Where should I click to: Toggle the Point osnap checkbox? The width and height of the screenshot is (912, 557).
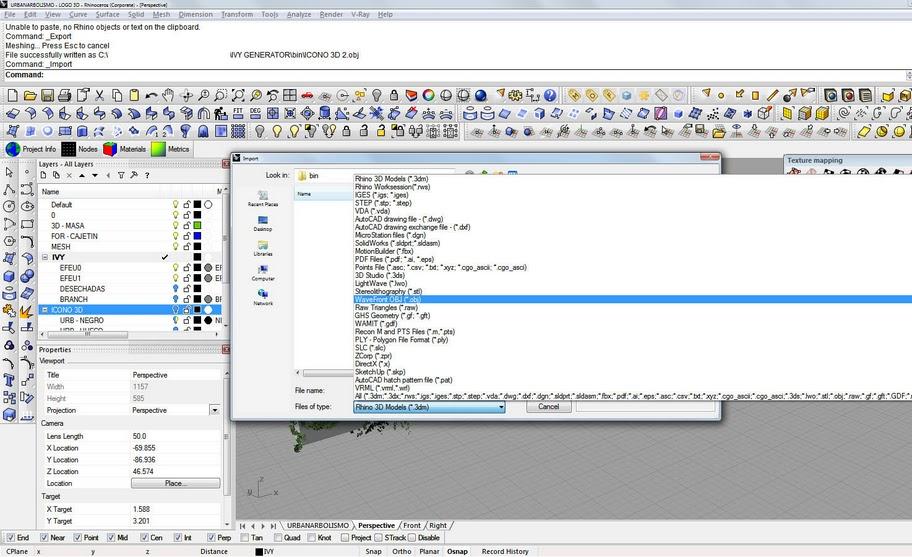click(77, 538)
